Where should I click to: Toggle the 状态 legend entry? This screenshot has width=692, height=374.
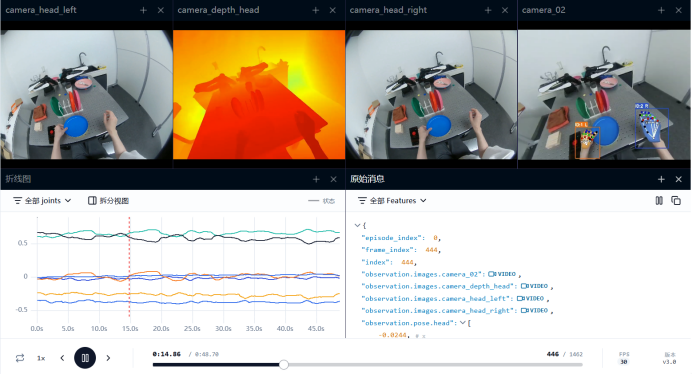click(x=321, y=201)
